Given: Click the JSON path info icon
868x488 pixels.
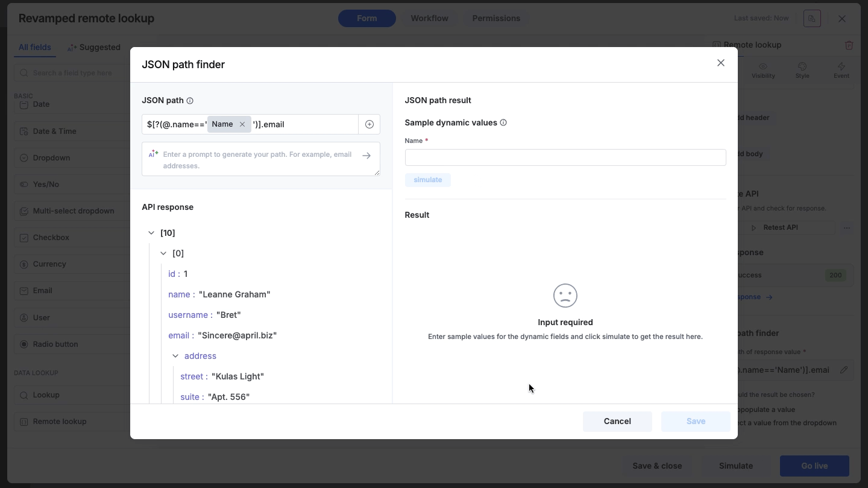Looking at the screenshot, I should pos(190,101).
